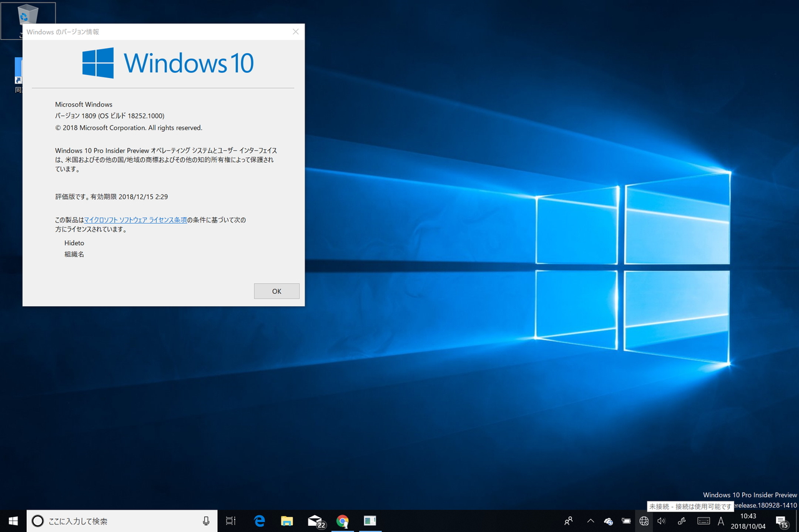This screenshot has height=532, width=799.
Task: Open the Start menu
Action: tap(13, 521)
